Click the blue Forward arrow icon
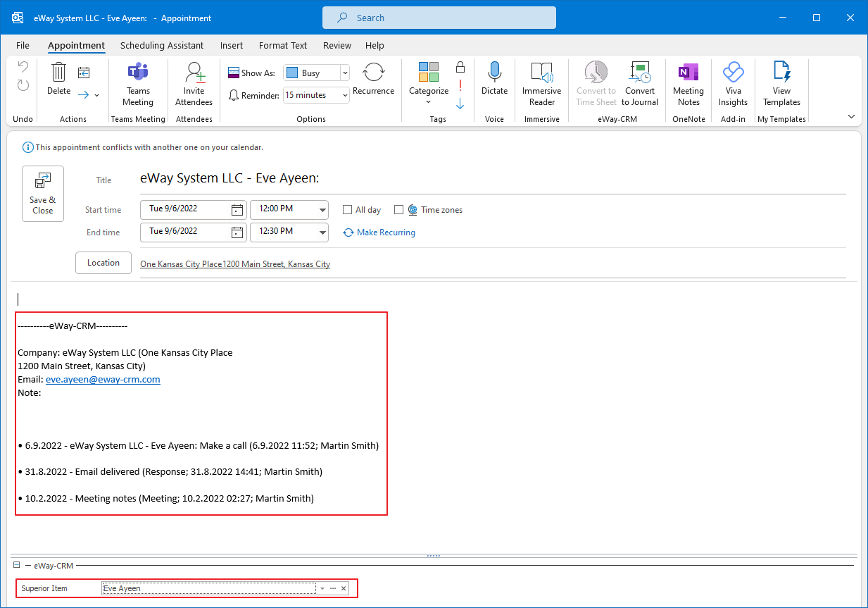 click(83, 94)
